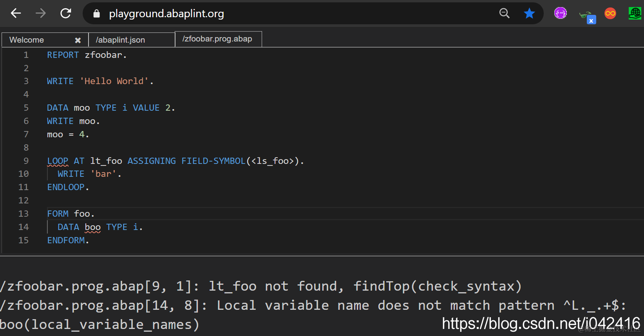Select the underlined LOOP keyword on line 9
Screen dimensions: 644x336
58,161
